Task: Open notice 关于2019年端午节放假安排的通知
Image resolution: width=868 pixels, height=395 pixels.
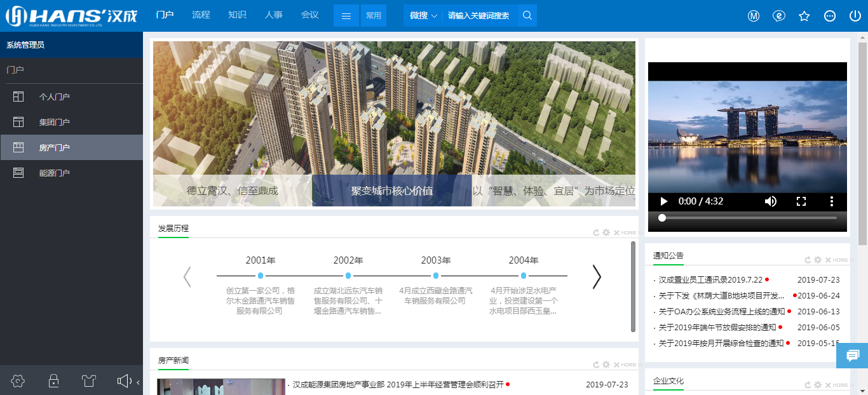Action: click(717, 328)
